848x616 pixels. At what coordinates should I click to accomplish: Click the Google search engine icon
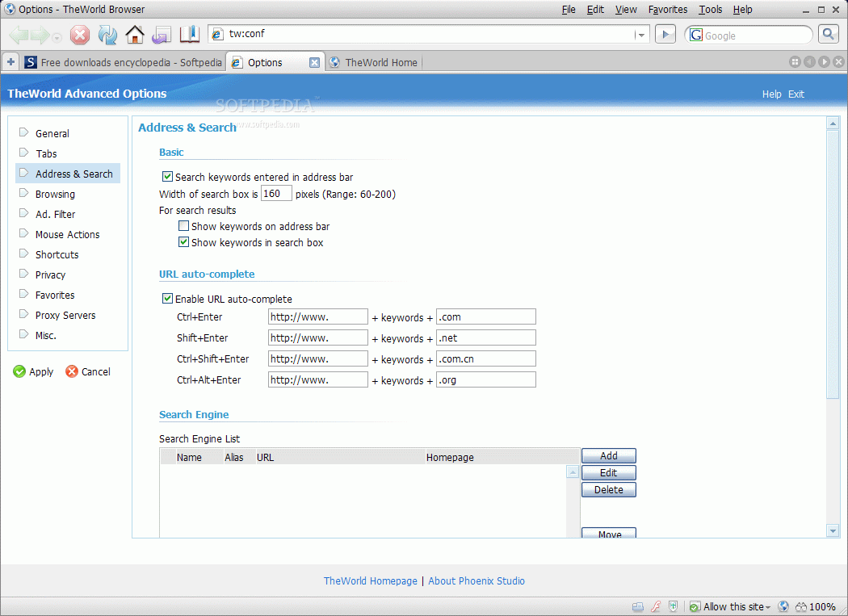click(696, 36)
